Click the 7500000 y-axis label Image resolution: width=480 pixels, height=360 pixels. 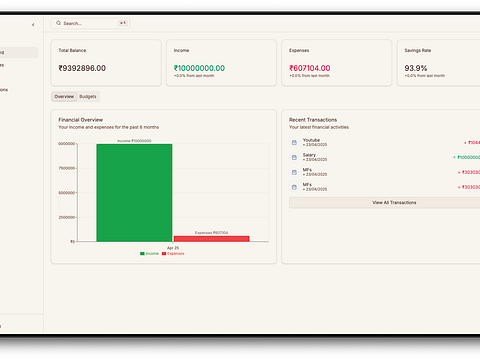point(67,168)
